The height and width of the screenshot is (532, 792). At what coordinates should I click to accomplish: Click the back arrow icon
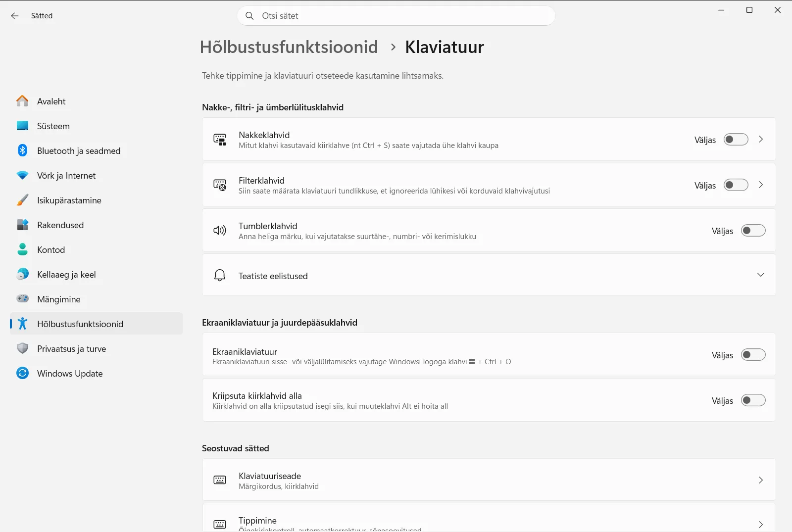coord(15,16)
